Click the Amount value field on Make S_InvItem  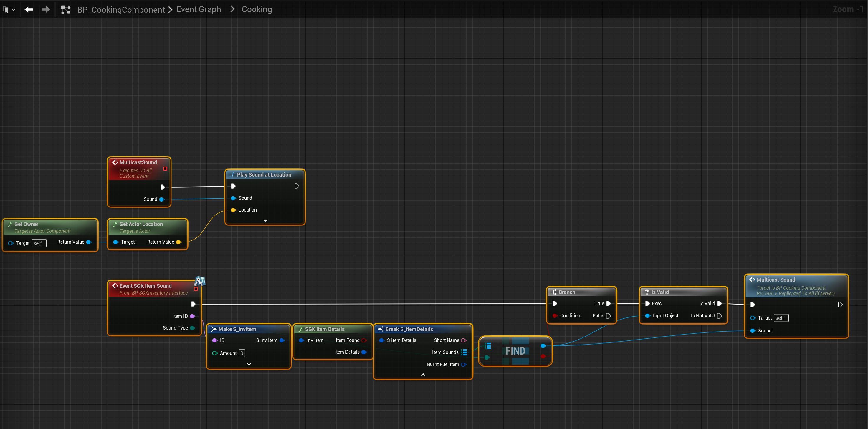tap(242, 353)
